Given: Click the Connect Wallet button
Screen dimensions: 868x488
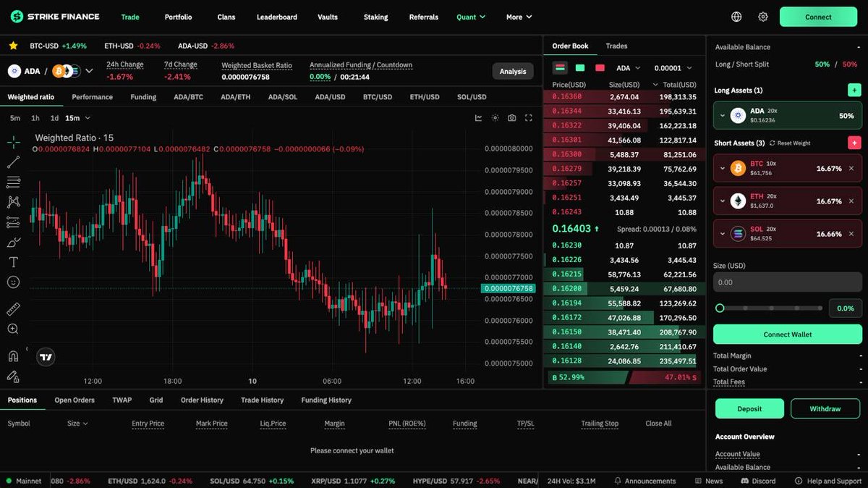Looking at the screenshot, I should 788,335.
